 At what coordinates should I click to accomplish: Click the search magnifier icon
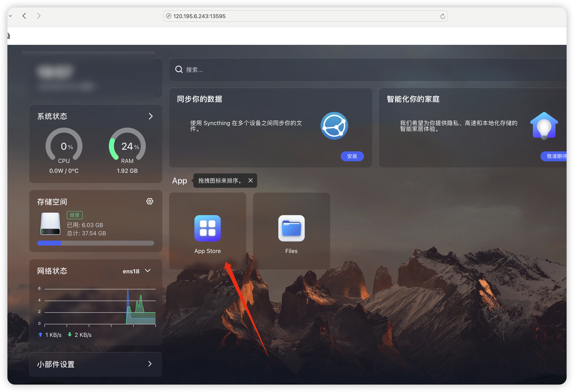[179, 69]
